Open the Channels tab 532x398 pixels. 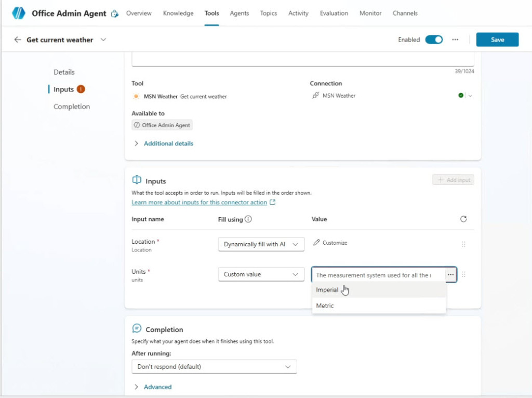pos(405,13)
